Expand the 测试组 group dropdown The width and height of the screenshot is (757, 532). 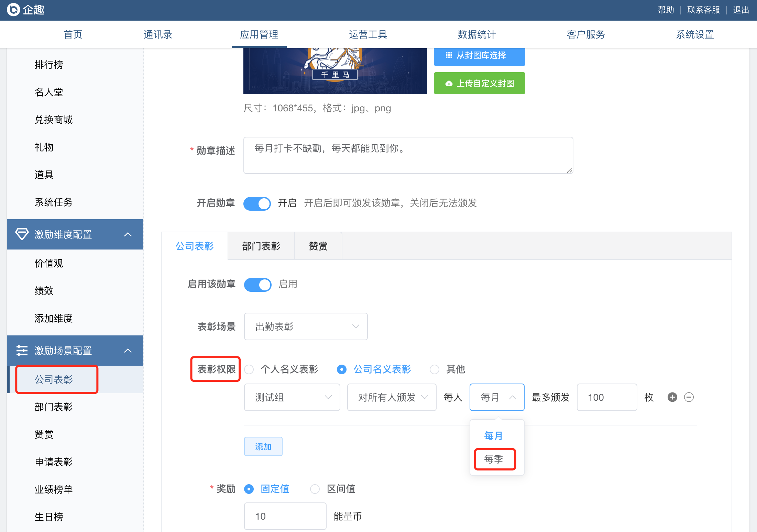pyautogui.click(x=292, y=397)
